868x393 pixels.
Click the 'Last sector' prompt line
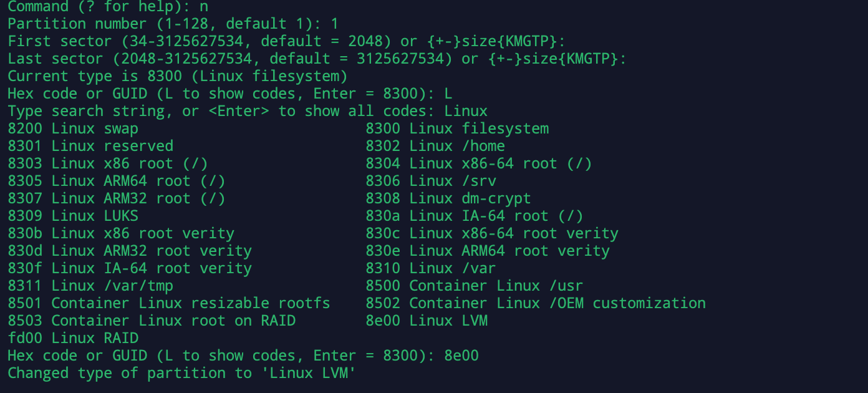pyautogui.click(x=317, y=59)
